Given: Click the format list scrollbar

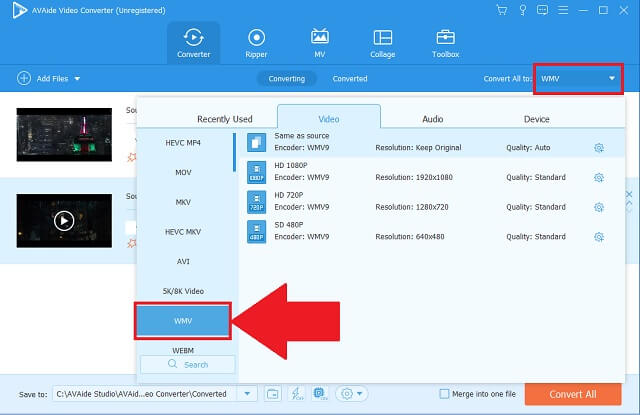Looking at the screenshot, I should click(234, 152).
